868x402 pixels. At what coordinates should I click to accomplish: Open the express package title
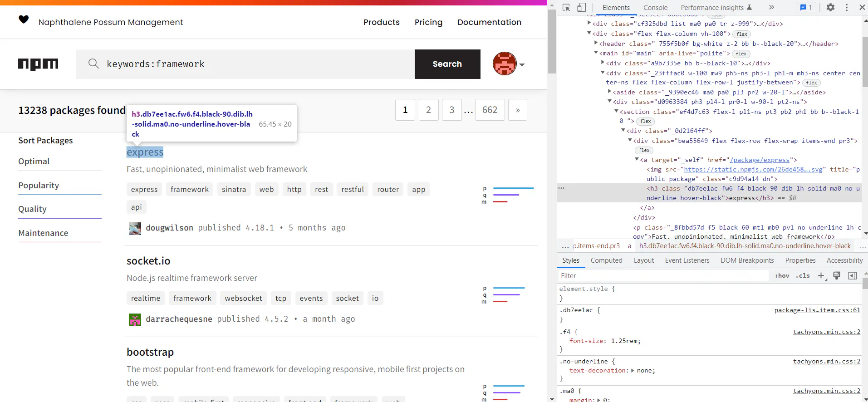tap(145, 152)
